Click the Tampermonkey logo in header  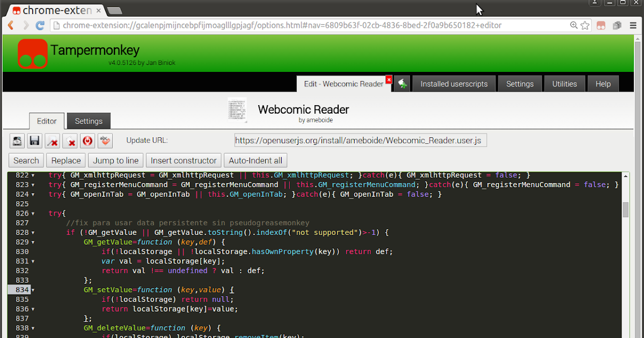pyautogui.click(x=33, y=54)
